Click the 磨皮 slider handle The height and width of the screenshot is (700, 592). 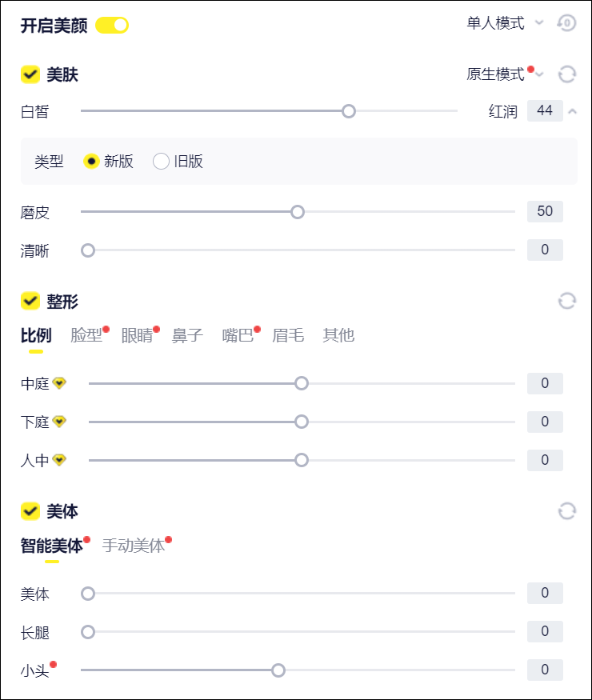(x=298, y=212)
